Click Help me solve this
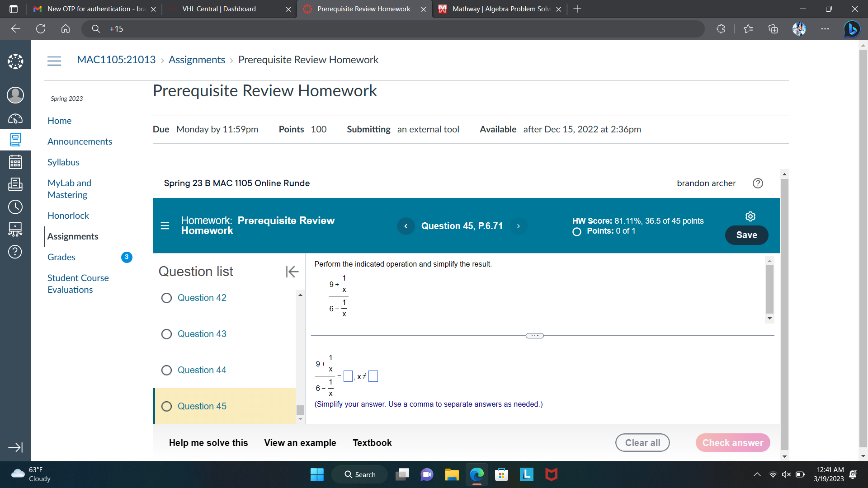868x488 pixels. 208,443
